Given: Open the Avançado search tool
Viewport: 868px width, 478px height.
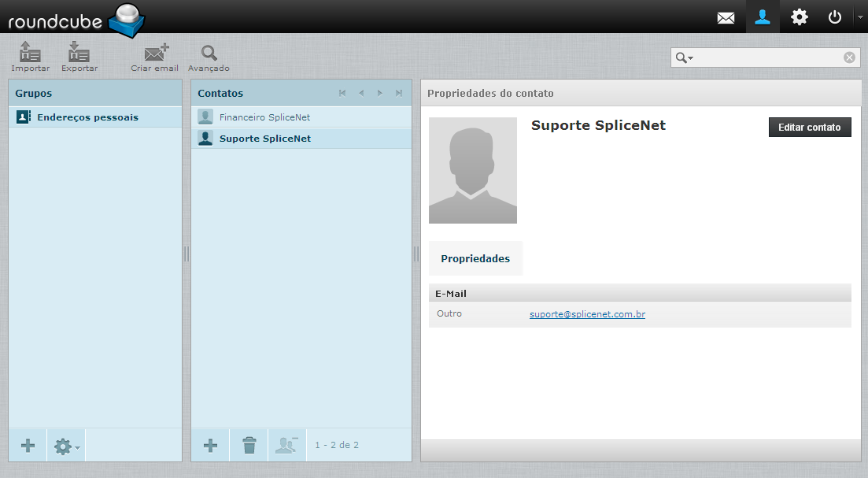Looking at the screenshot, I should (x=209, y=57).
